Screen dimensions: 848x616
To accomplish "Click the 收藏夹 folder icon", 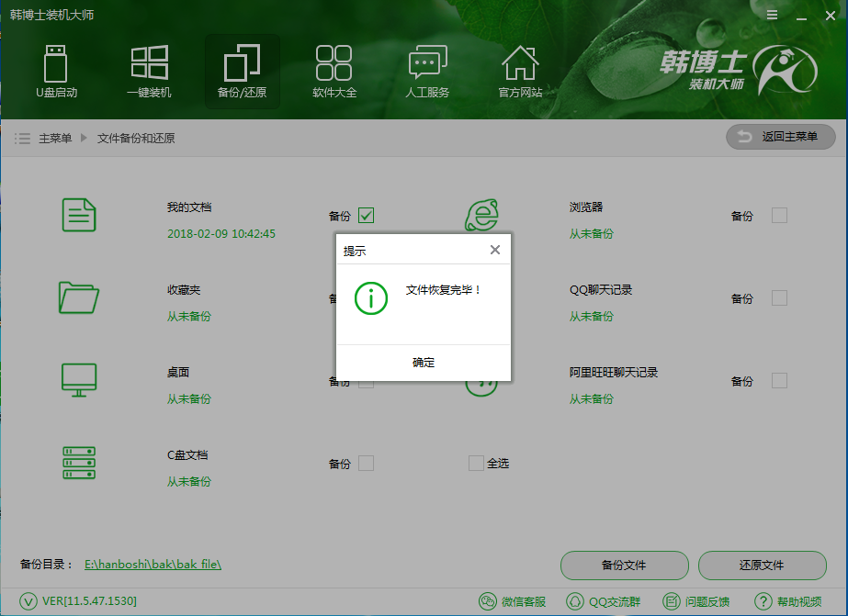I will click(x=78, y=297).
